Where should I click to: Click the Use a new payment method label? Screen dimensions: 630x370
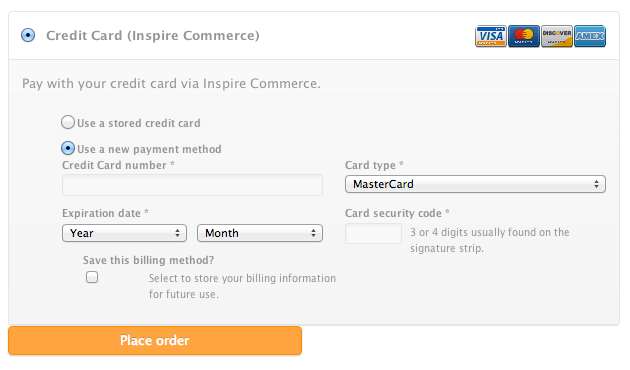(x=149, y=149)
